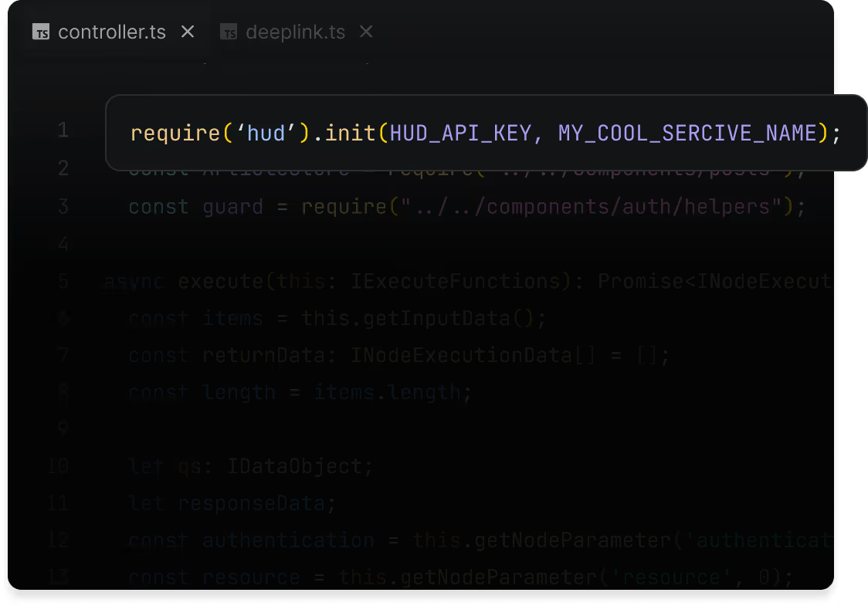This screenshot has width=868, height=606.
Task: Click line number 5 beside the execute function
Action: 63,281
